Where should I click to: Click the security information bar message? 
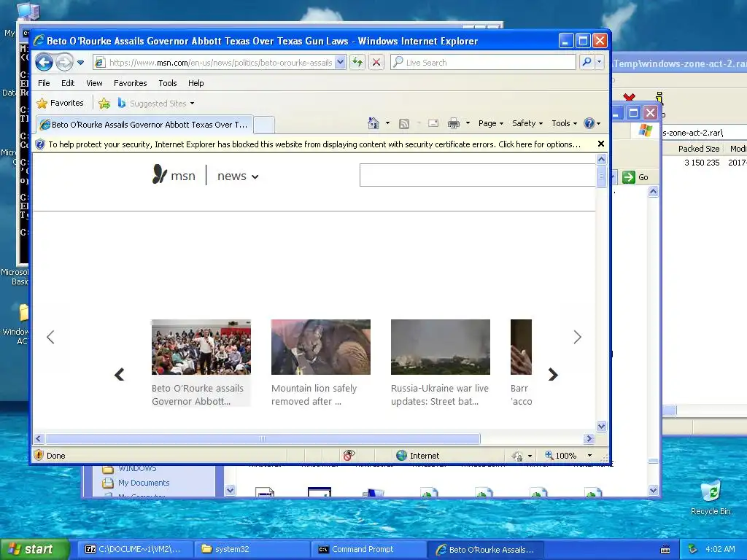pyautogui.click(x=314, y=144)
